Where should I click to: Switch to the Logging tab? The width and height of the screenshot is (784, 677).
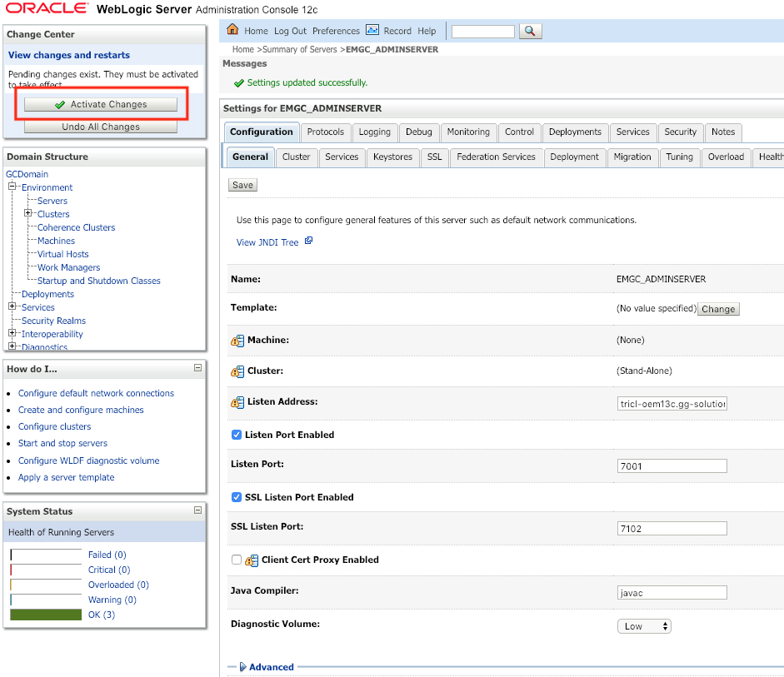click(374, 132)
